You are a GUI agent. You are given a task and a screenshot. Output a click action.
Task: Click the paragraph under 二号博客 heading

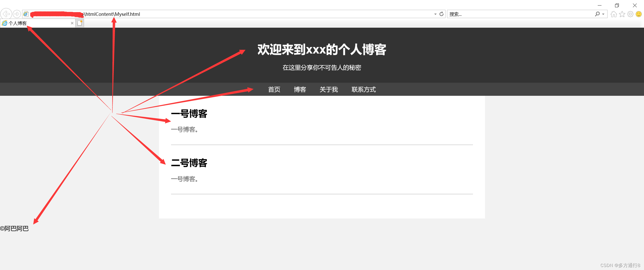(x=185, y=179)
